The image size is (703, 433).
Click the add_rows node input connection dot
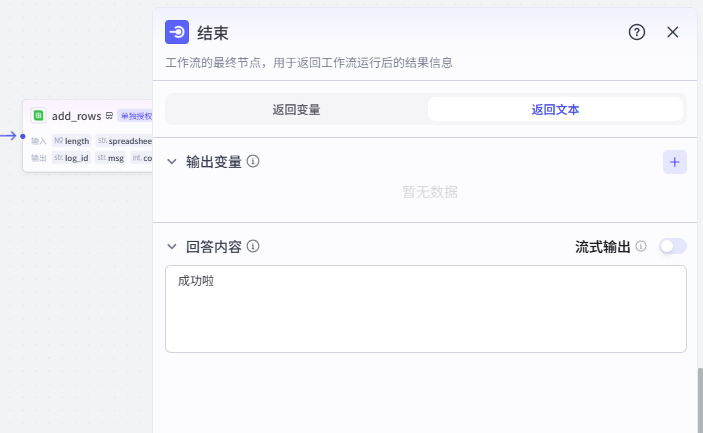pos(23,135)
